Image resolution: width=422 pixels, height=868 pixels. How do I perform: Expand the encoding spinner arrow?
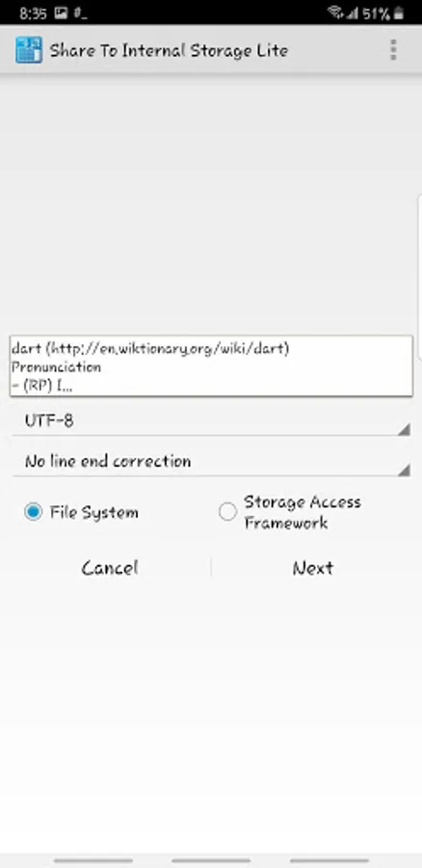tap(404, 429)
